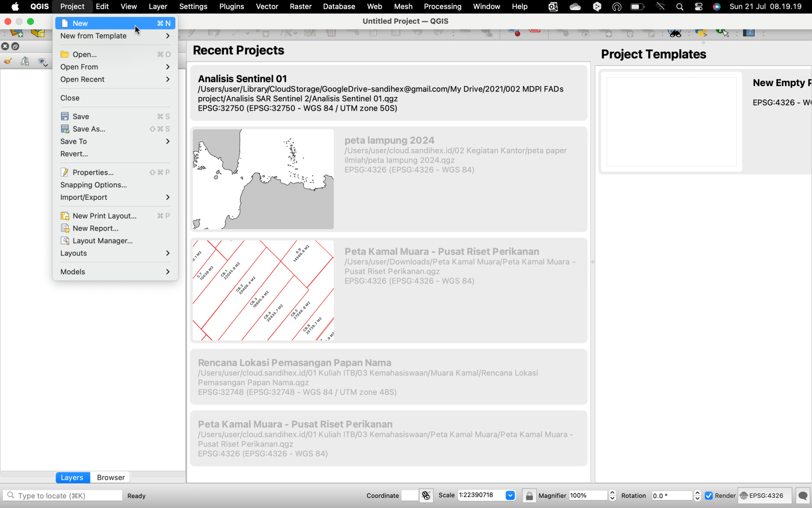
Task: Click the red abc label toolbar icon
Action: [535, 31]
